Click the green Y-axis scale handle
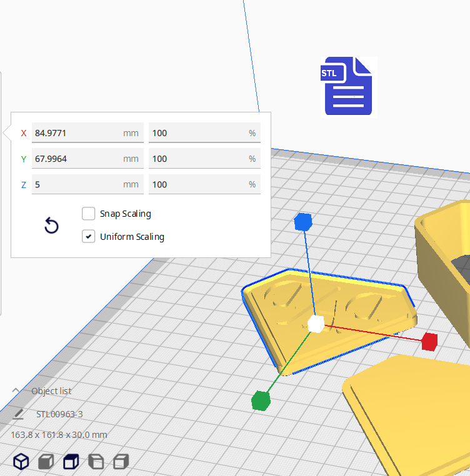470x476 pixels. (260, 400)
